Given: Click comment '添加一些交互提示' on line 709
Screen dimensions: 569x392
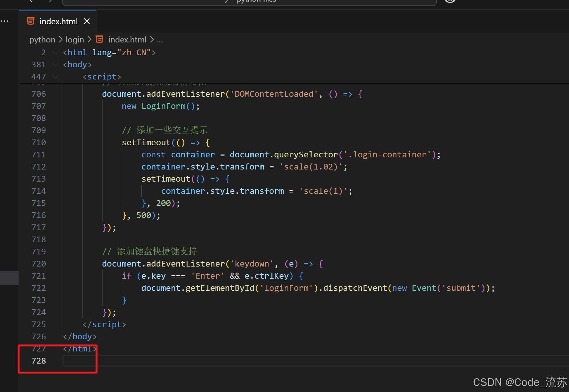Looking at the screenshot, I should click(x=172, y=130).
